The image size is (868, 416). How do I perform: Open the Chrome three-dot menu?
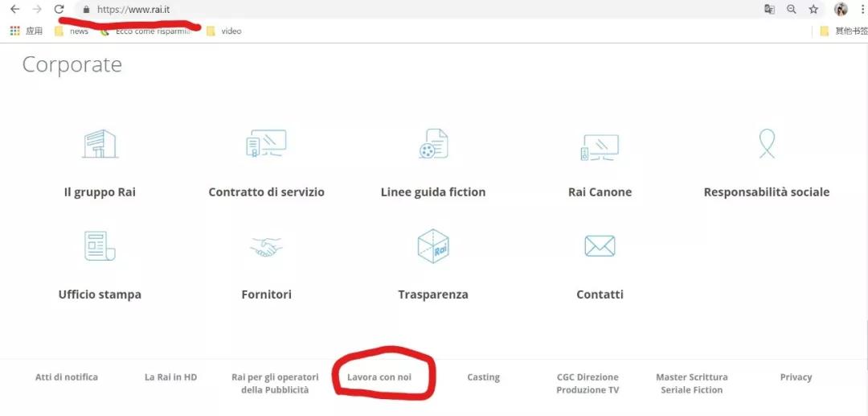tap(863, 10)
